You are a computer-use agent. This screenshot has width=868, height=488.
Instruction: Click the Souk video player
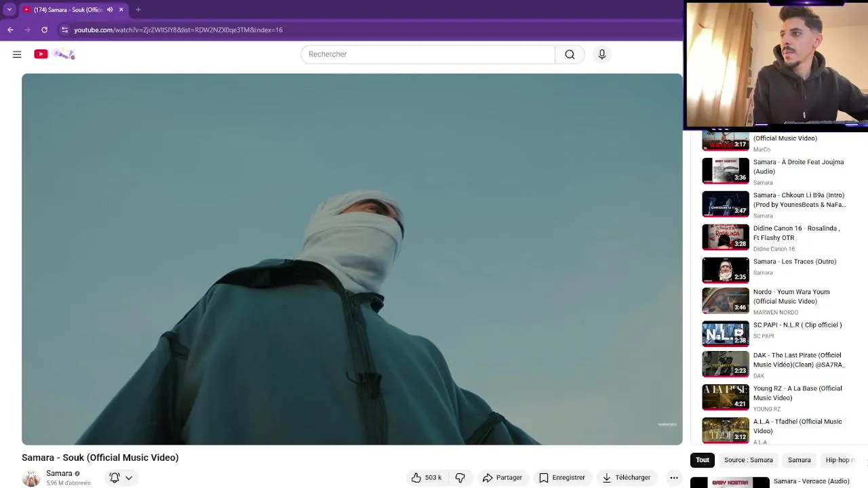click(352, 259)
